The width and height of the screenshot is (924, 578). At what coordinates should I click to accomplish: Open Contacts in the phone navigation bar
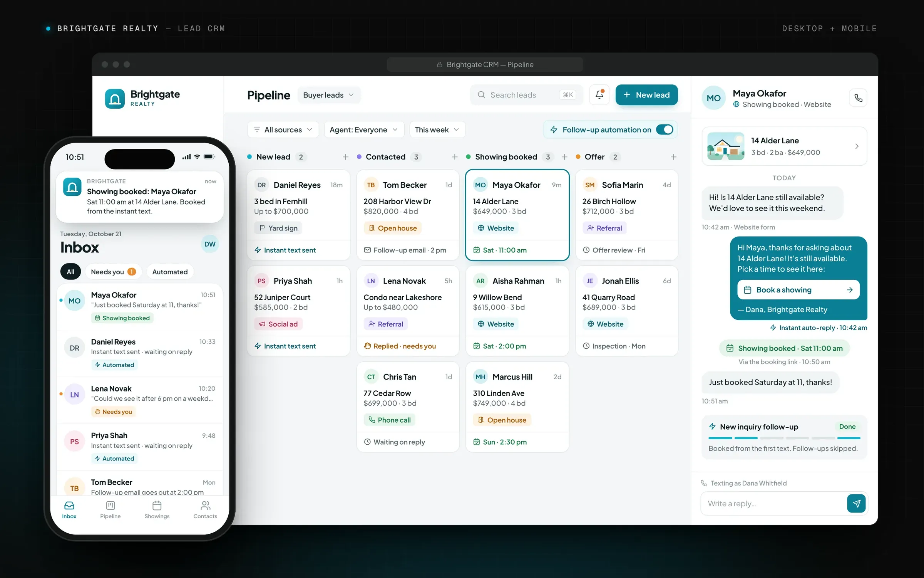click(x=205, y=509)
